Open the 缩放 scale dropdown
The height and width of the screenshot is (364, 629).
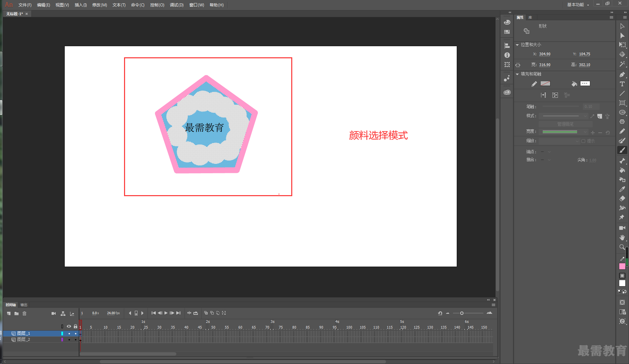point(559,141)
